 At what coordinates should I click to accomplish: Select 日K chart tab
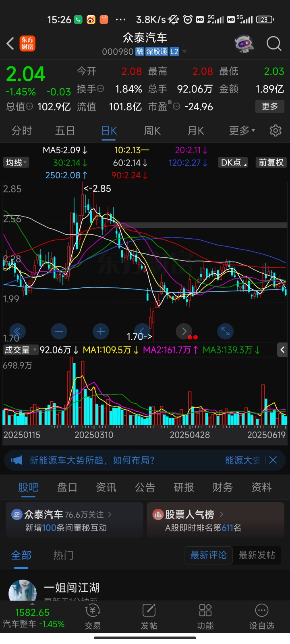(109, 131)
